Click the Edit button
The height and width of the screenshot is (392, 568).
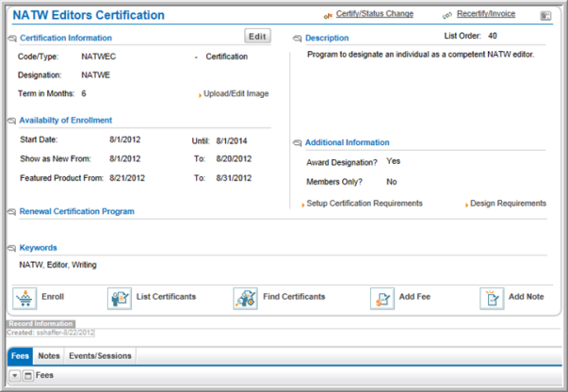point(257,36)
